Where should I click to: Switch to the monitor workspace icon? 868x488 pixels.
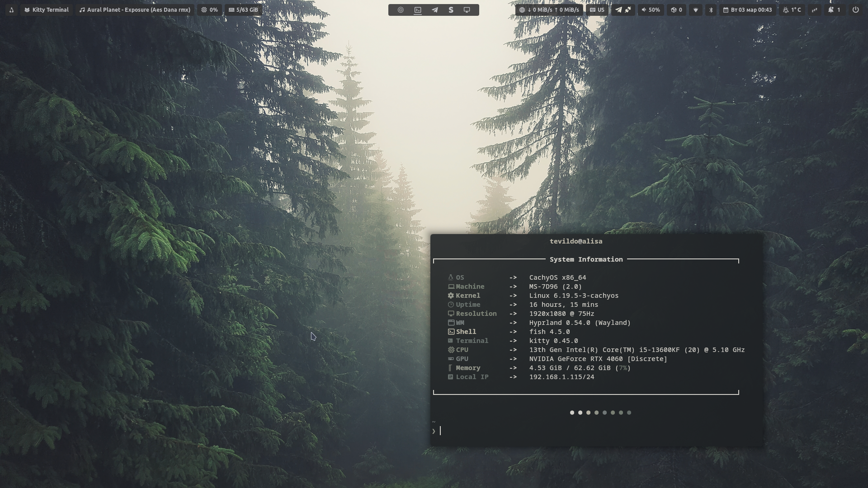(467, 10)
